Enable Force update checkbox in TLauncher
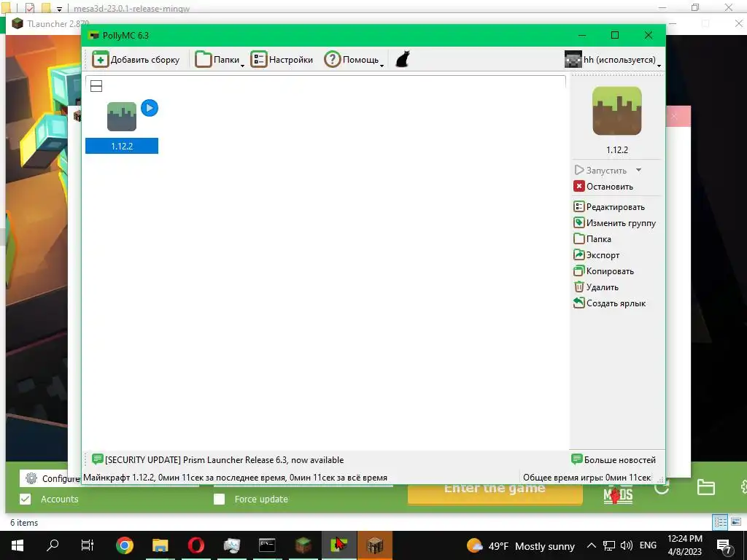 (x=219, y=499)
